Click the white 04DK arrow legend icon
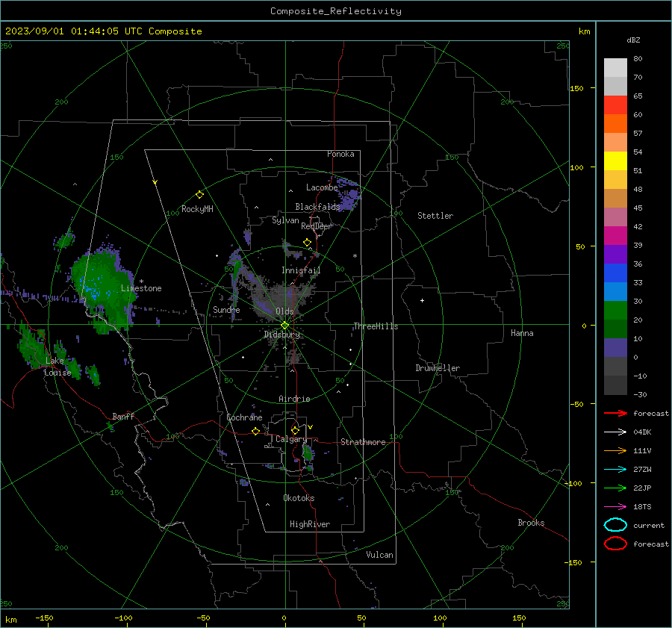 [615, 432]
